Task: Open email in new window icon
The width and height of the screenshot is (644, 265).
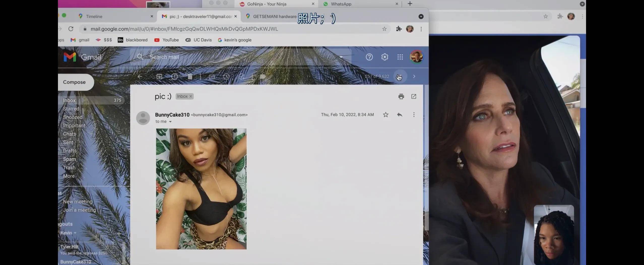Action: [414, 96]
